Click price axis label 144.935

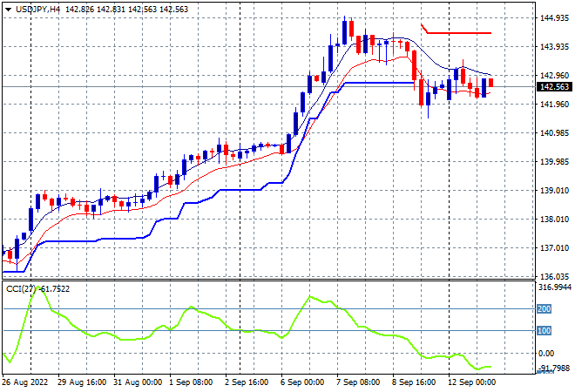click(x=554, y=18)
